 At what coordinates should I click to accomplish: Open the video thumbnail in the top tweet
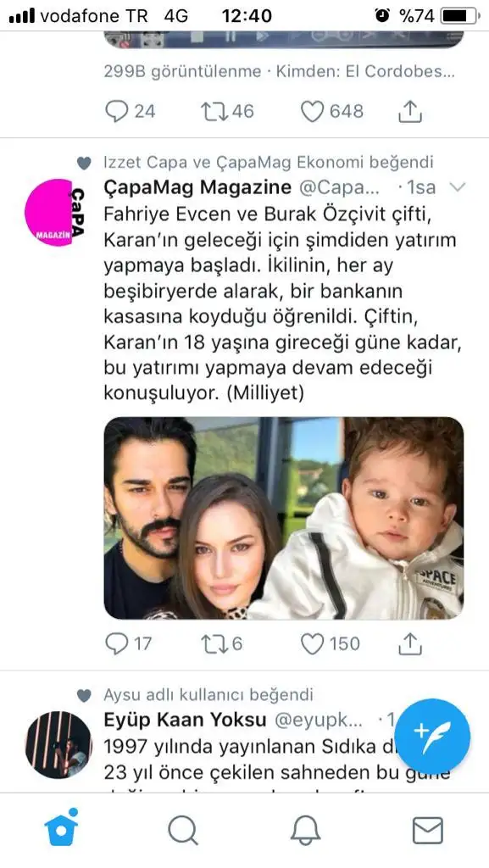point(284,39)
